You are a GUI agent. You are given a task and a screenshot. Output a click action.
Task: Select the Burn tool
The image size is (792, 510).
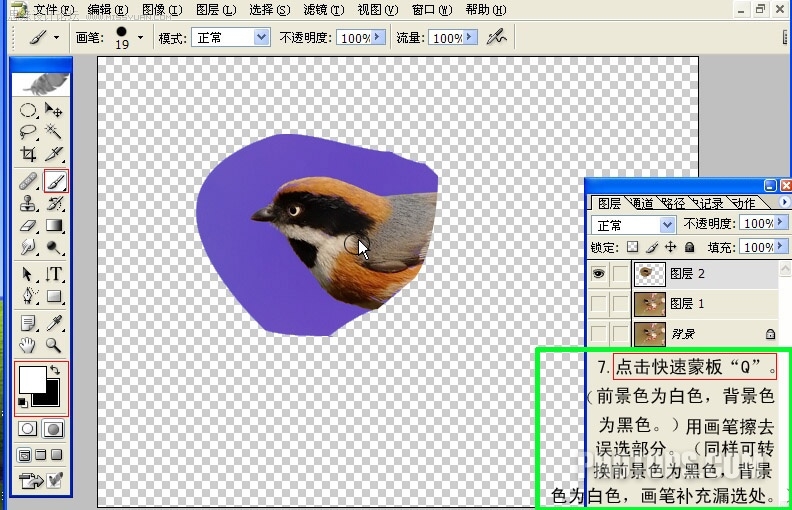pyautogui.click(x=54, y=247)
